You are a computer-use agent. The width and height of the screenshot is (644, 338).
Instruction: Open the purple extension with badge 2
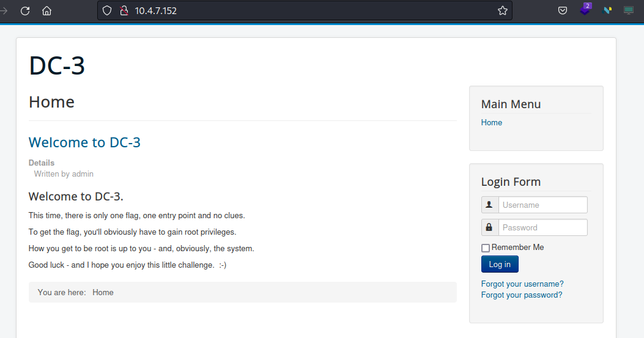click(x=585, y=9)
